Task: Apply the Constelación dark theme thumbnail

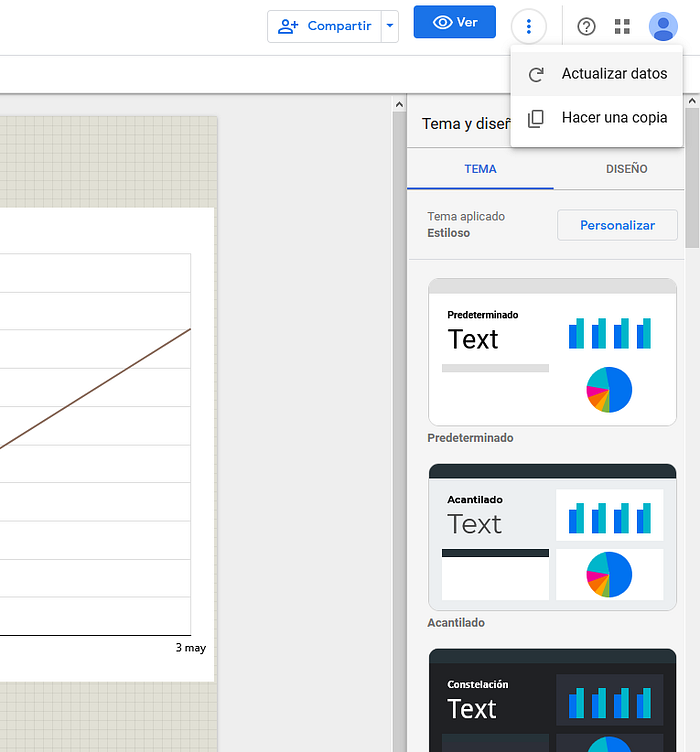Action: tap(552, 700)
